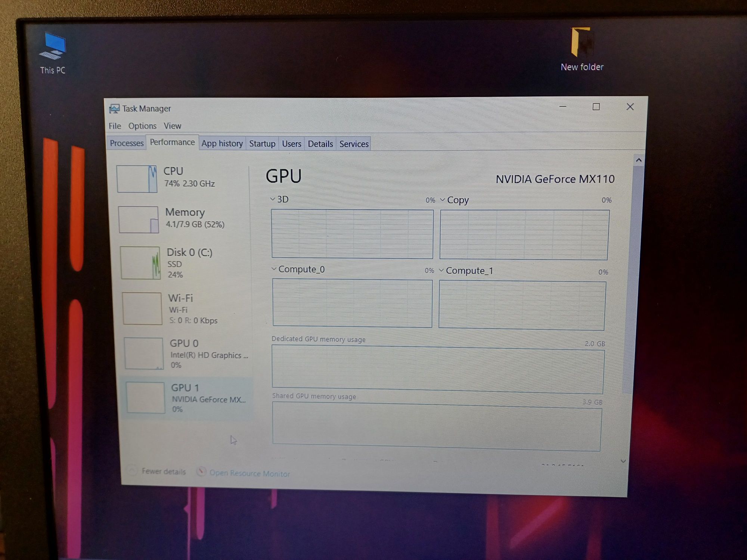Switch to the Processes tab
747x560 pixels.
[127, 143]
